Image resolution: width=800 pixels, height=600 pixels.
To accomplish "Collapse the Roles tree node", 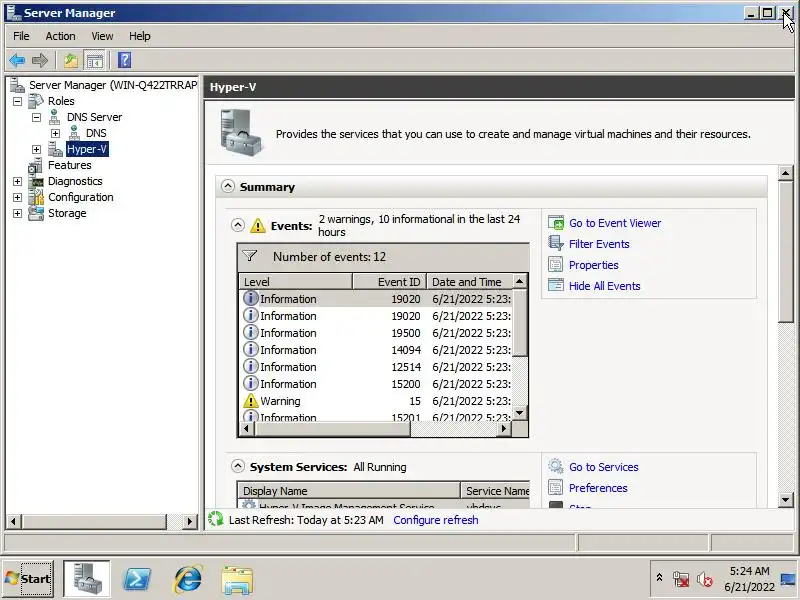I will click(x=17, y=101).
